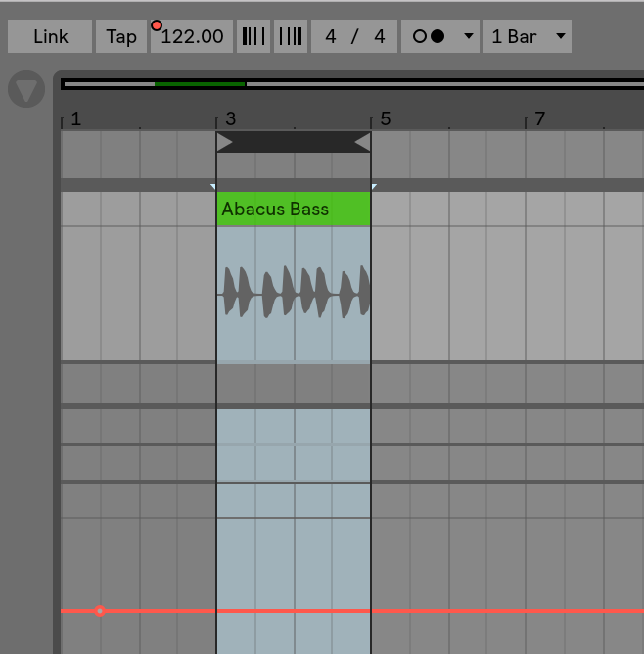The image size is (644, 654).
Task: Select the Abacus Bass clip title bar
Action: pos(293,209)
